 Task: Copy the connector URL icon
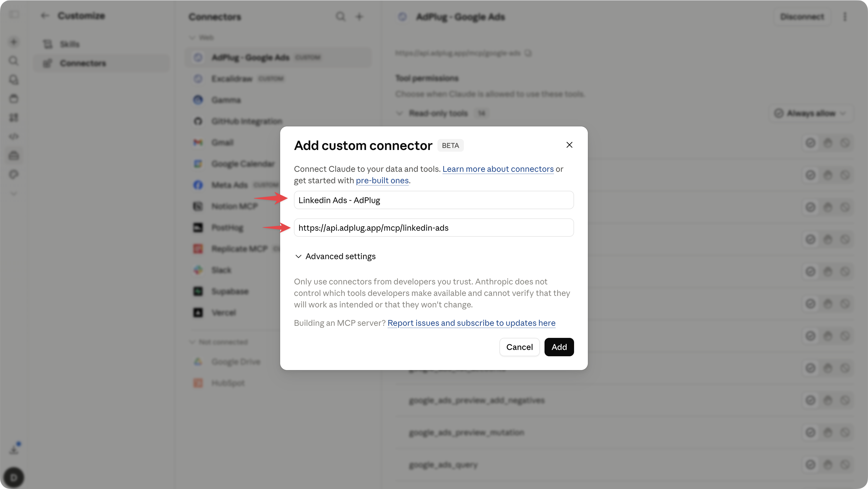point(528,53)
